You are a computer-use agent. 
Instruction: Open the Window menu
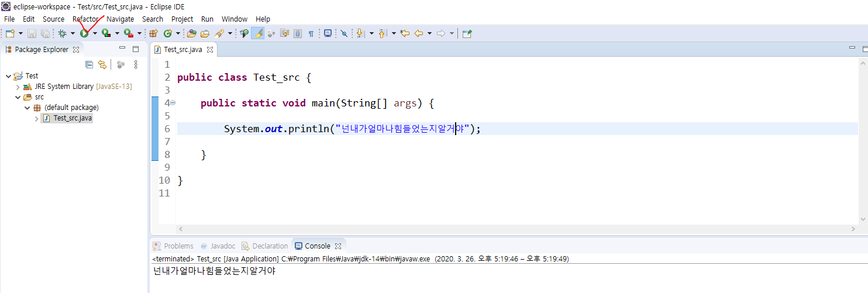[235, 19]
